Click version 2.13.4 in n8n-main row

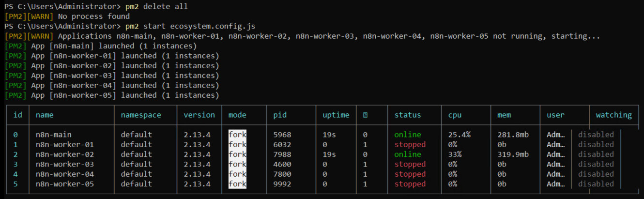coord(197,135)
